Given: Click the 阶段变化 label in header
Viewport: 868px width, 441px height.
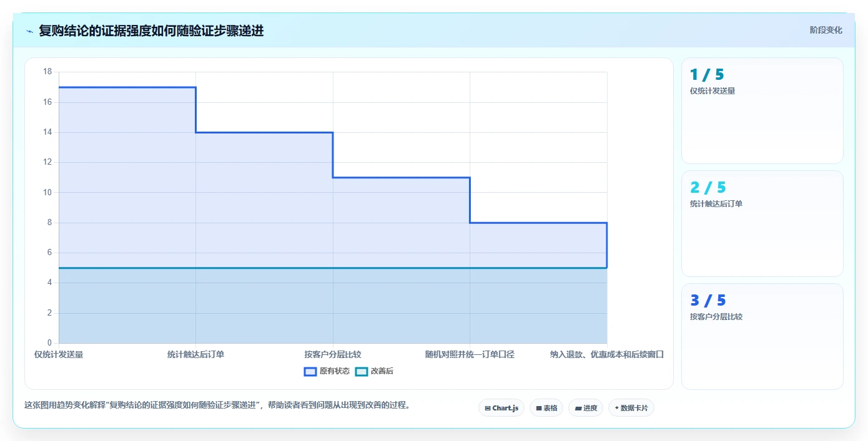Looking at the screenshot, I should 826,30.
